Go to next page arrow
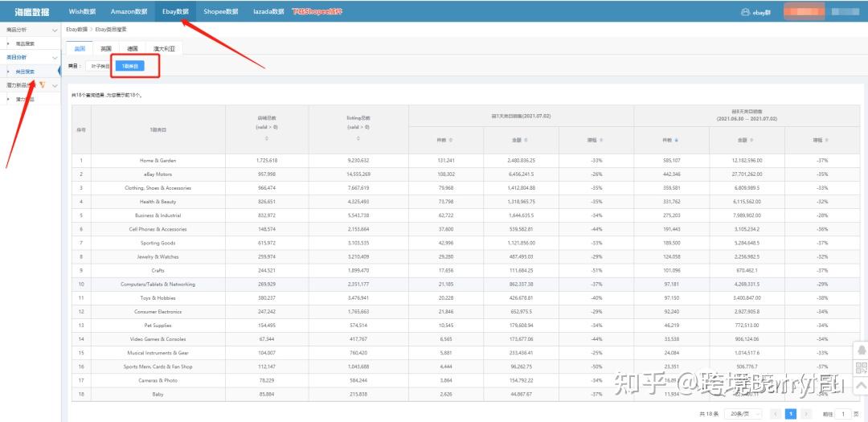Screen dimensions: 868x422 [x=807, y=414]
